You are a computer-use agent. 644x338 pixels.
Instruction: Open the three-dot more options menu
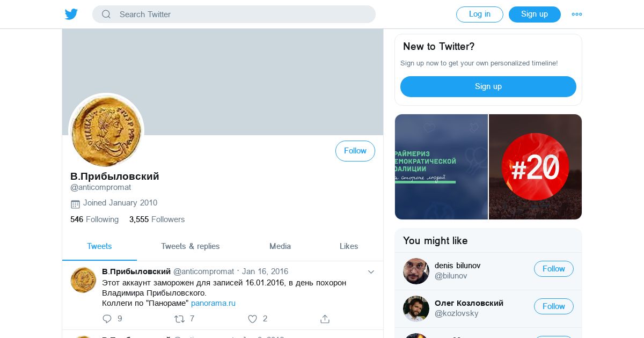pyautogui.click(x=577, y=14)
